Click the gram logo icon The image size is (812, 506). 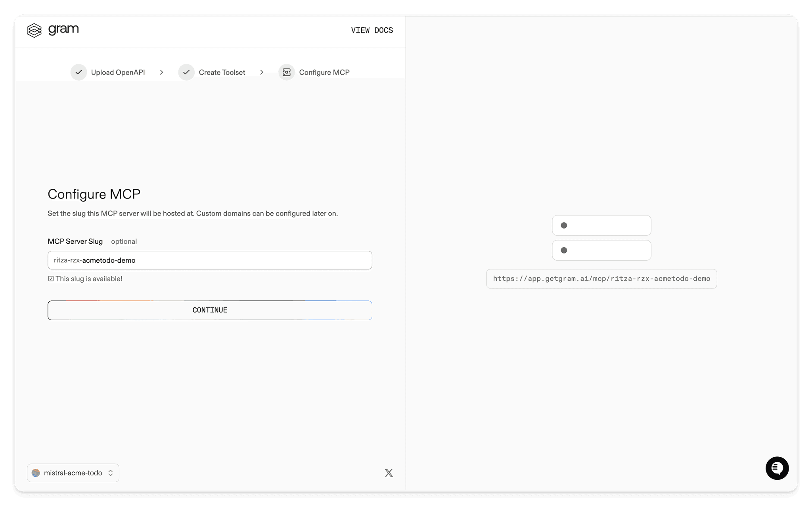coord(34,30)
